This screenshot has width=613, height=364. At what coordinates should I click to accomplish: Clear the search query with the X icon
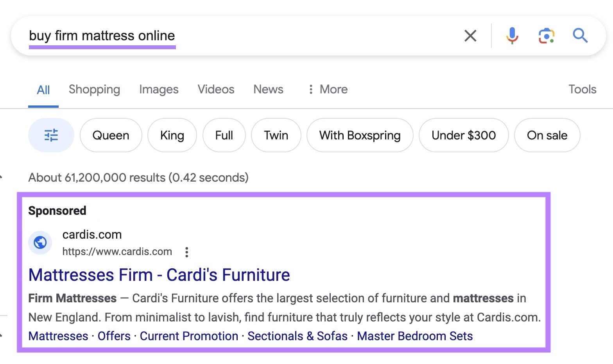click(x=470, y=36)
